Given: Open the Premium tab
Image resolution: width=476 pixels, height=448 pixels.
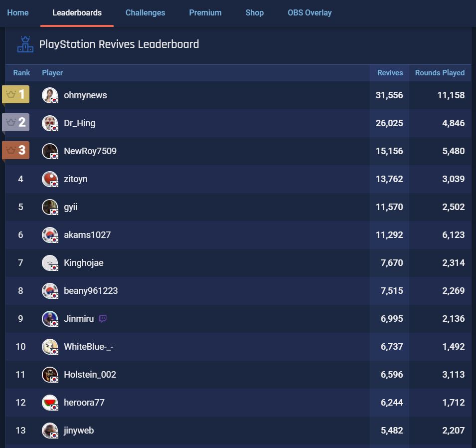Looking at the screenshot, I should (205, 12).
